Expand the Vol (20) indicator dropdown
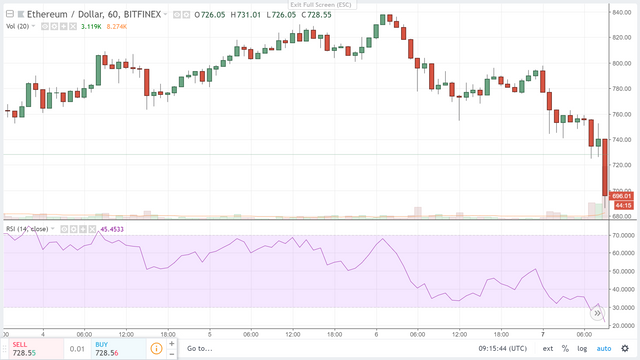The image size is (640, 360). pyautogui.click(x=33, y=26)
